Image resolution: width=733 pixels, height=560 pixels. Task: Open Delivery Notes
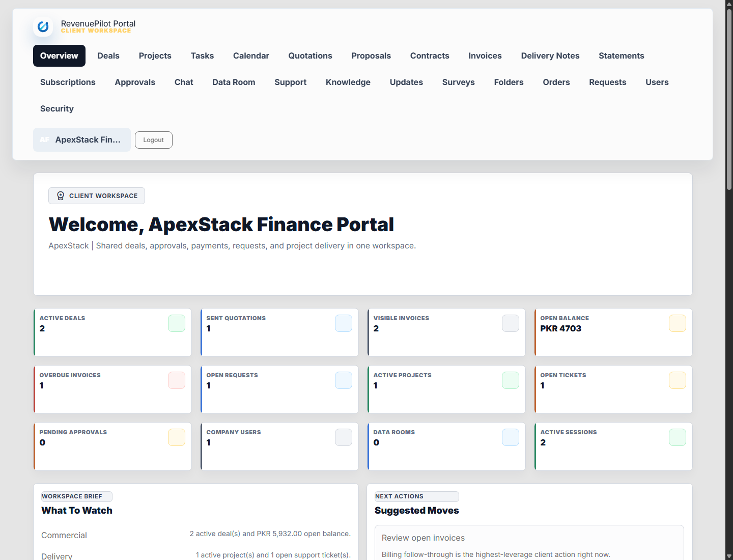click(x=550, y=56)
